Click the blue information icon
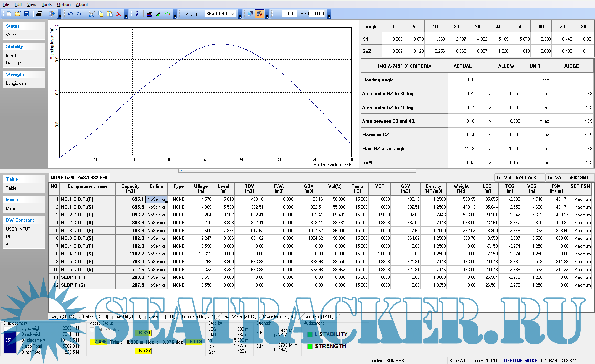Image resolution: width=595 pixels, height=364 pixels. [x=137, y=14]
